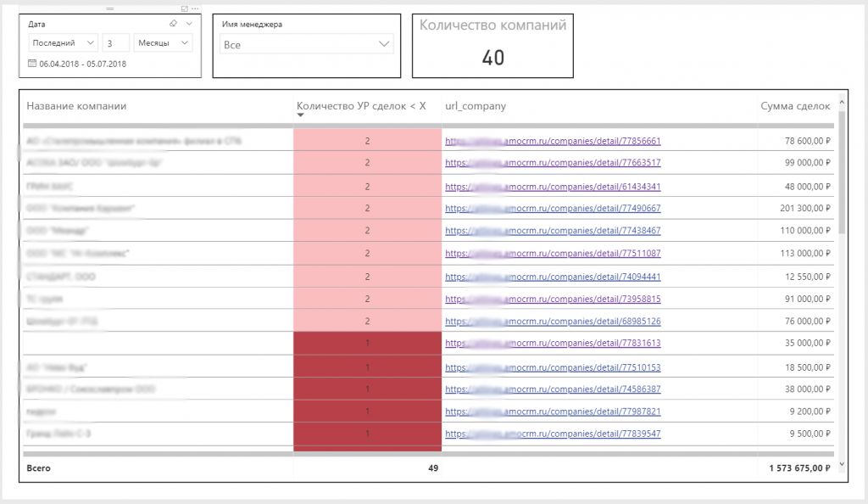The width and height of the screenshot is (868, 504).
Task: Click the table scroll up arrow
Action: coord(842,103)
